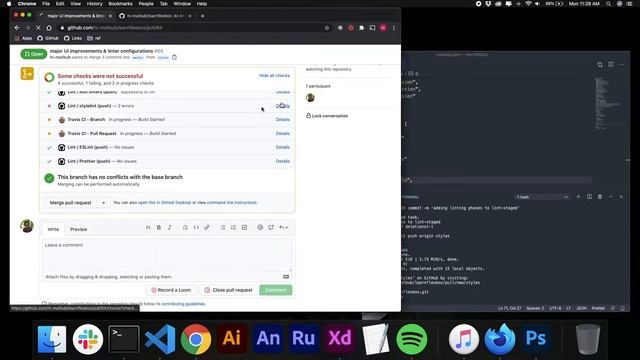Open Details for Travis CI - Pull Request
This screenshot has width=640, height=360.
[283, 133]
